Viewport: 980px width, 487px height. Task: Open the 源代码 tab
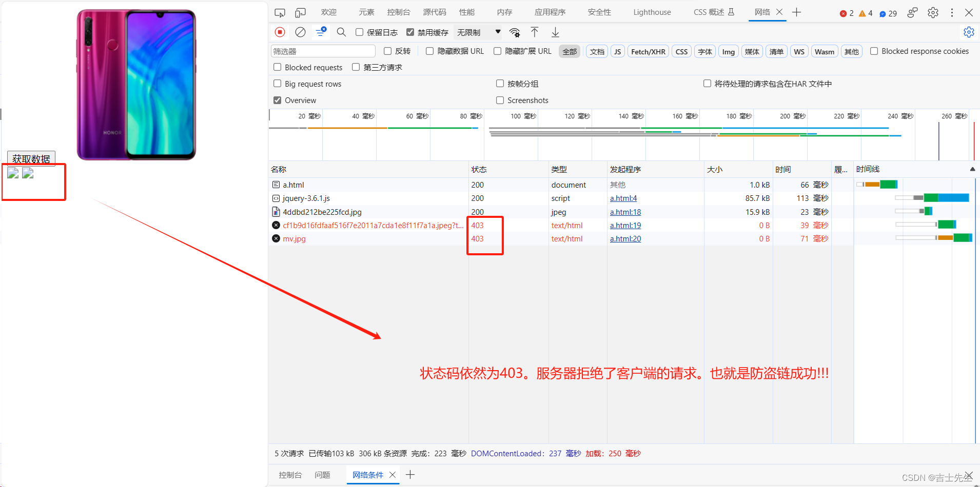(x=435, y=12)
